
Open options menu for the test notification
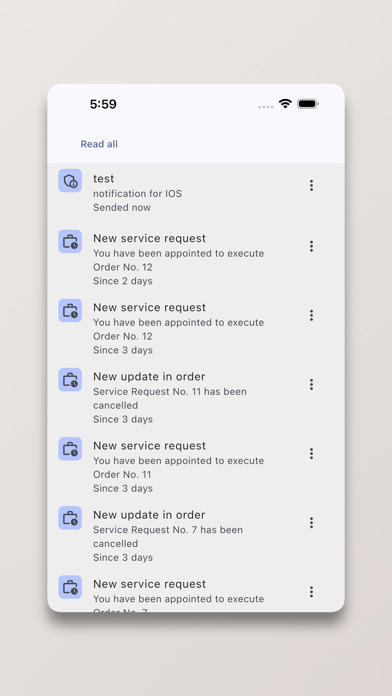[x=311, y=186]
